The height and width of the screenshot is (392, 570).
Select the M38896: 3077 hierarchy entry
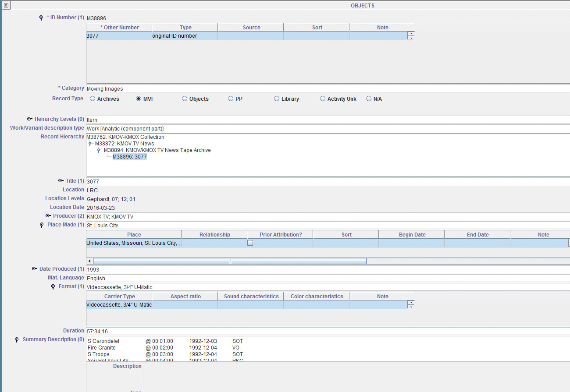(x=129, y=157)
